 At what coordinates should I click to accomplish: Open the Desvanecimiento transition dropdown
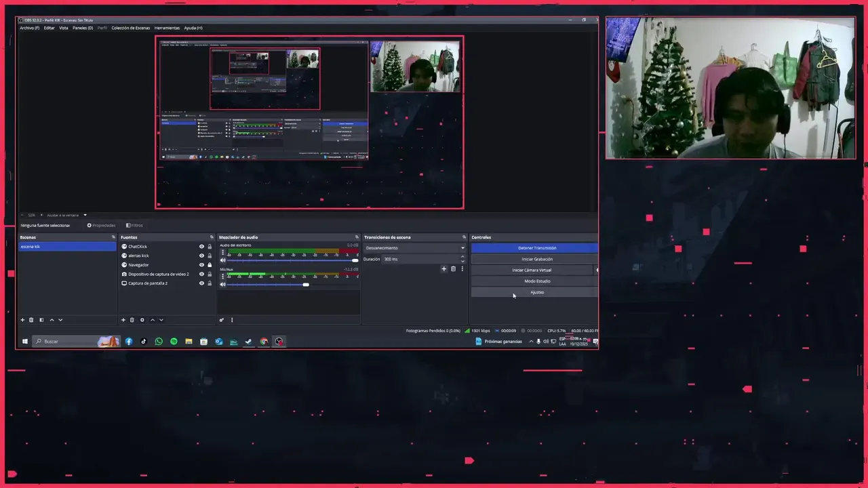[x=415, y=248]
